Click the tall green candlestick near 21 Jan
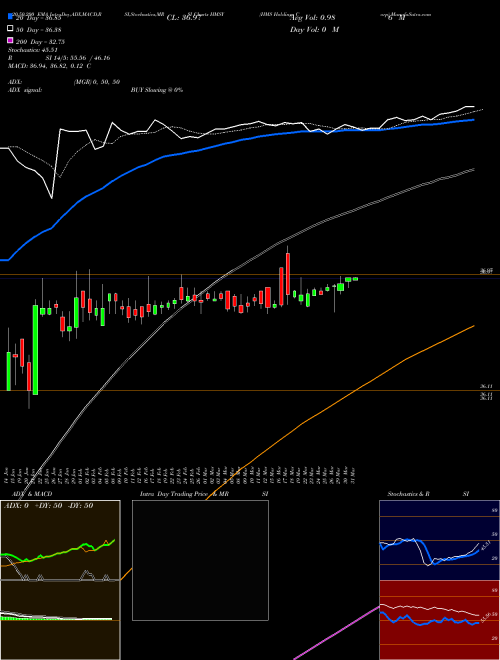This screenshot has width=500, height=660. (35, 350)
